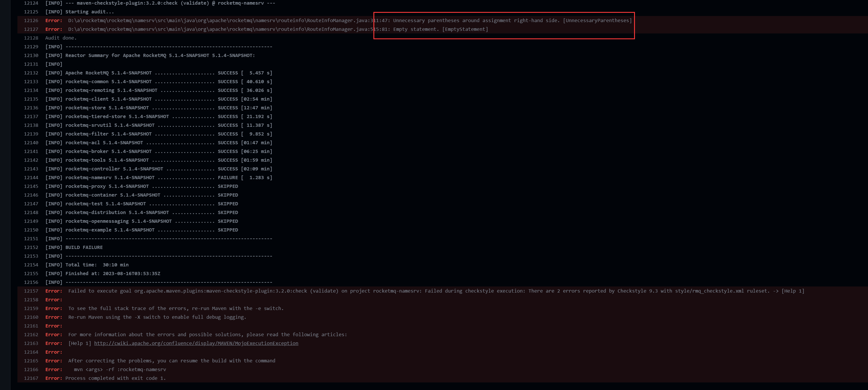Click the rocketmq-store SUCCESS row

tap(159, 108)
